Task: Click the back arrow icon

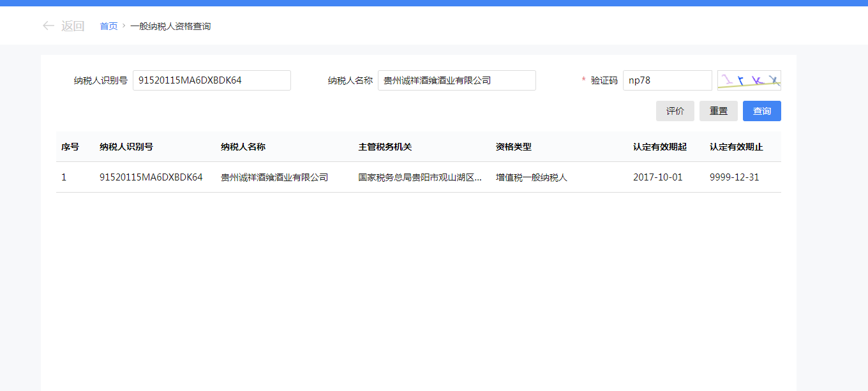Action: coord(49,26)
